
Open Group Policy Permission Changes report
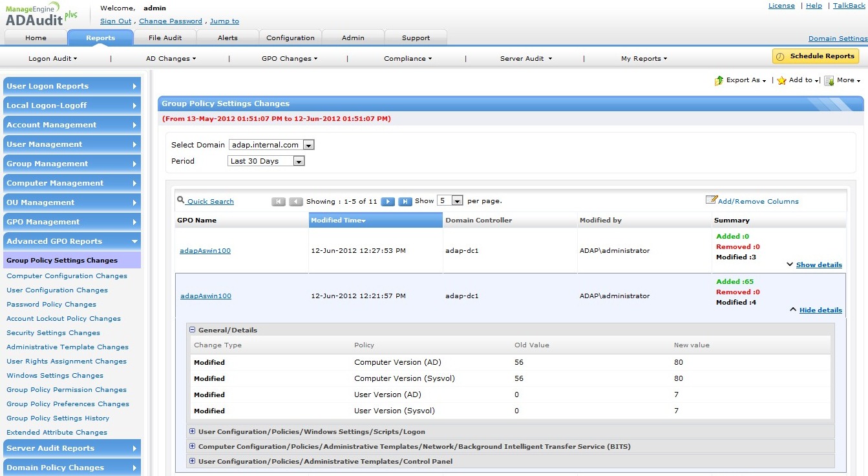click(x=67, y=389)
